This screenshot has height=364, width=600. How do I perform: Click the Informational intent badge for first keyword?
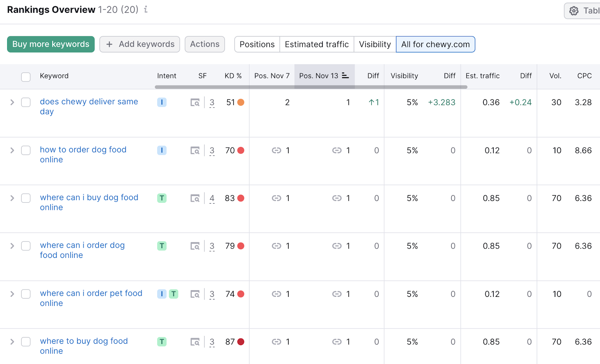point(162,102)
